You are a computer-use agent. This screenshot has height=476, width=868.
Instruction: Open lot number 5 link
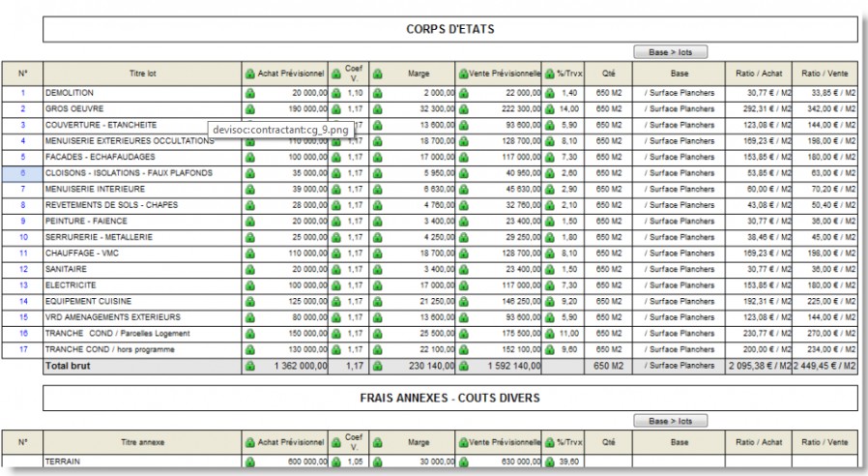click(x=22, y=158)
